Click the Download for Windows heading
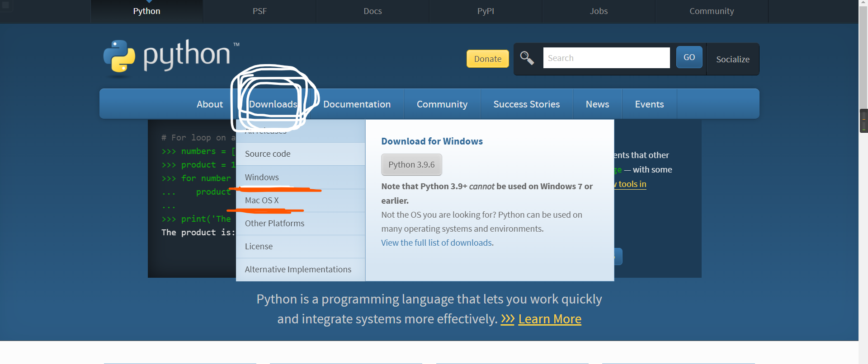868x364 pixels. (x=432, y=141)
